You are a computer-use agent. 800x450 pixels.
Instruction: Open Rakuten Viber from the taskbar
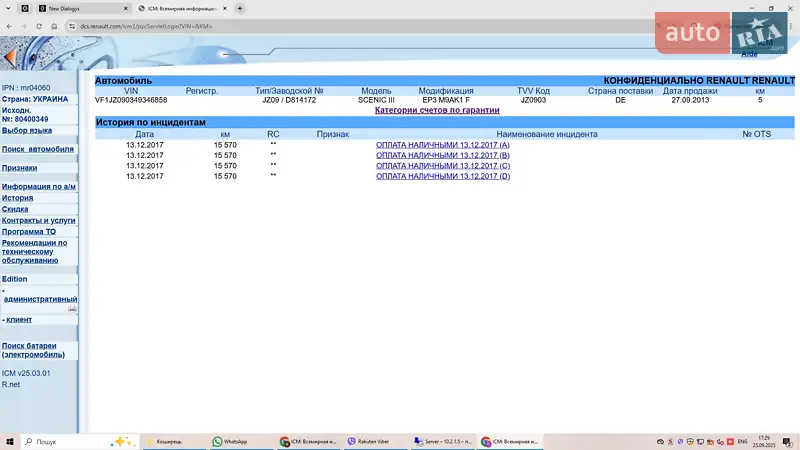(372, 441)
